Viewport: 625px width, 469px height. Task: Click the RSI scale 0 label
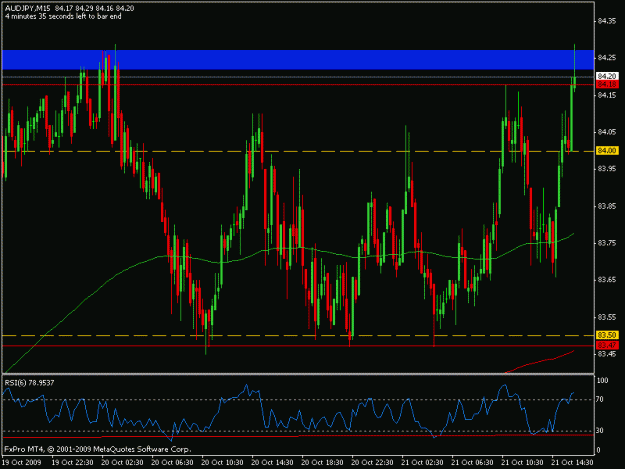pyautogui.click(x=599, y=450)
